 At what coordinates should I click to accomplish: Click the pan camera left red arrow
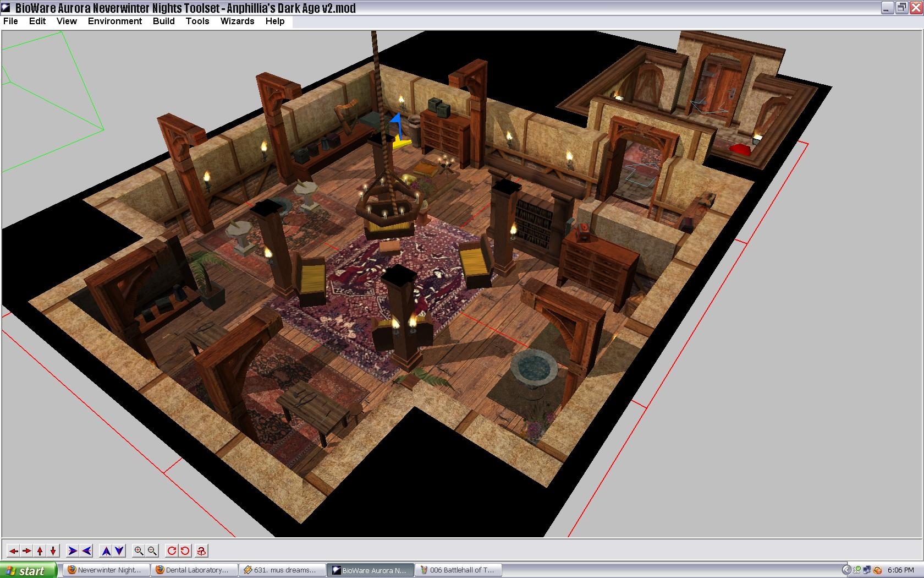tap(13, 551)
